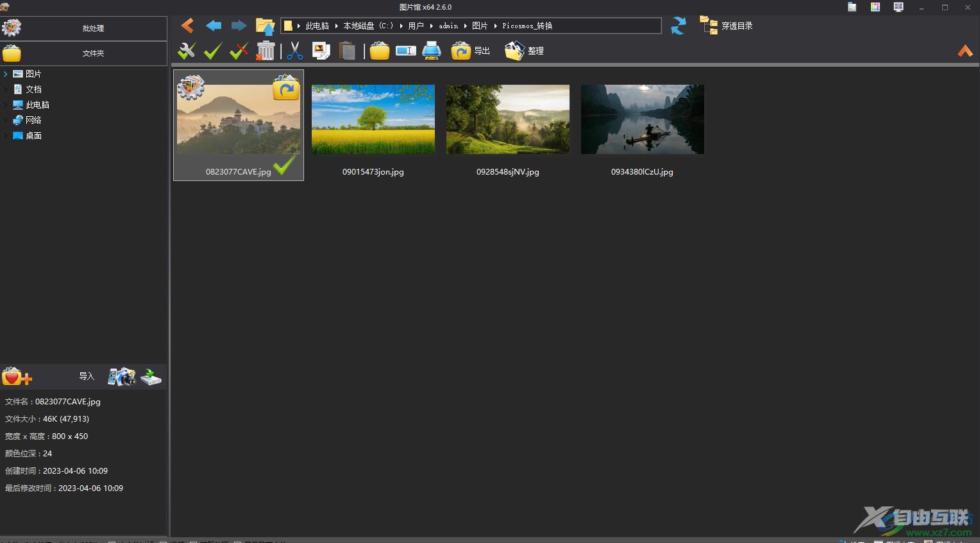Open dropdown arrow after 此电脑 in the path
The width and height of the screenshot is (980, 543).
(337, 26)
